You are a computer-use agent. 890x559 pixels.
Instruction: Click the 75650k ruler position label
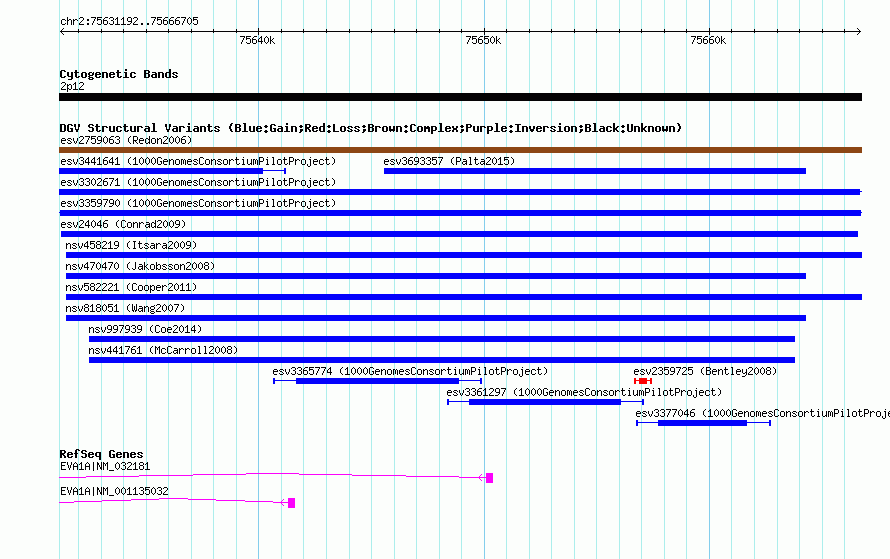tap(483, 40)
